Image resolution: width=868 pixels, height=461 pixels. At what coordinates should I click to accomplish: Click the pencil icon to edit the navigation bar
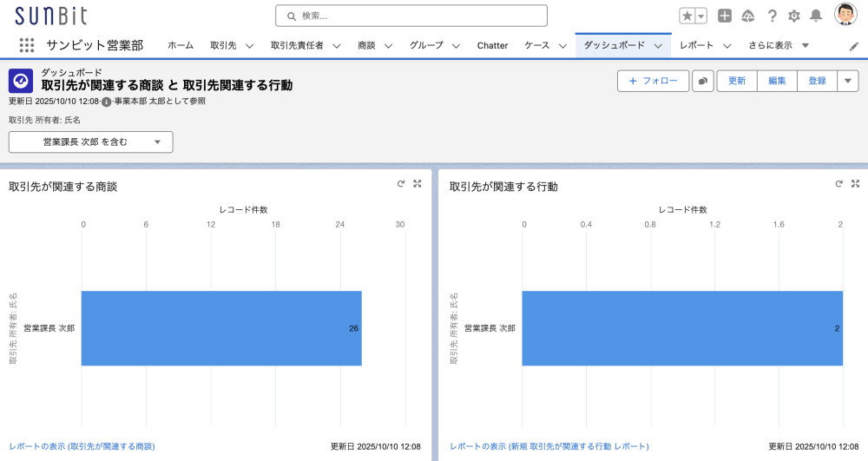[853, 46]
